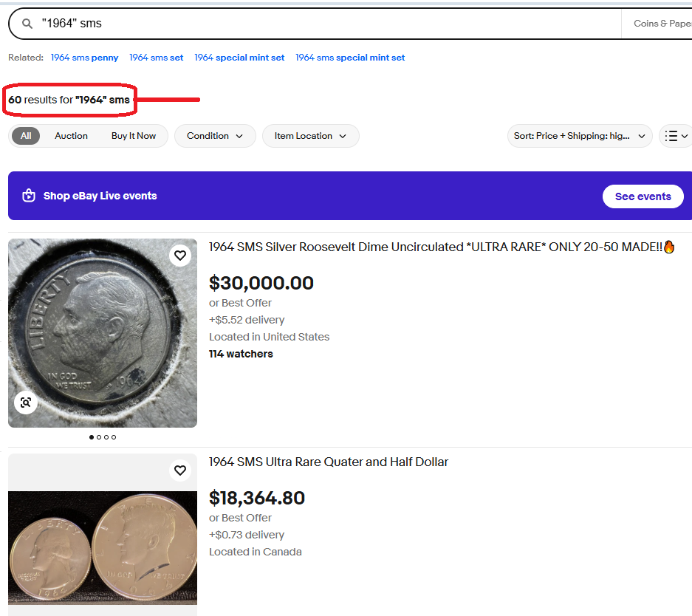Add Roosevelt Dime listing to watchlist heart
Image resolution: width=692 pixels, height=616 pixels.
[x=180, y=256]
